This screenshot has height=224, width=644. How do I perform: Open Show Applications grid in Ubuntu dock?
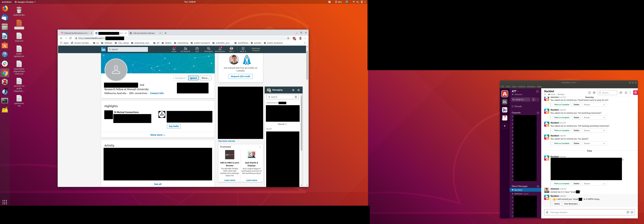(5, 202)
